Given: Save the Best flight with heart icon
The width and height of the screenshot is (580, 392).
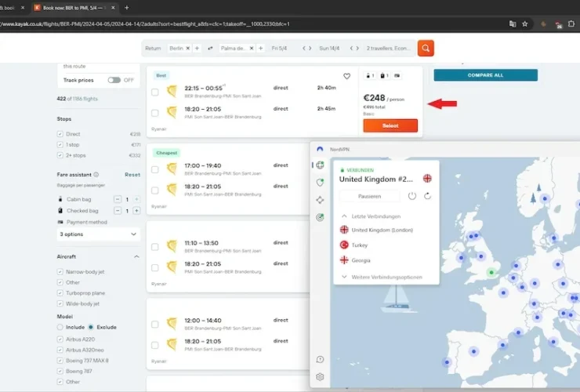Looking at the screenshot, I should (346, 77).
